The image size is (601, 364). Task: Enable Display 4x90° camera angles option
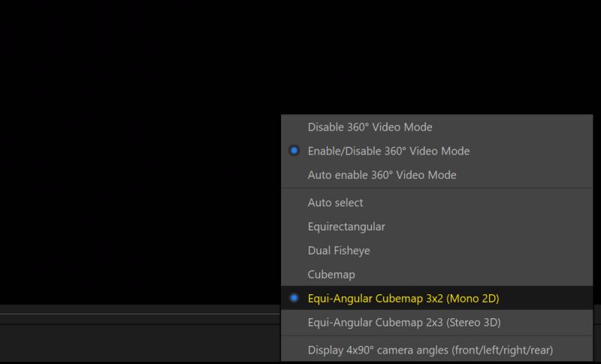(x=437, y=350)
